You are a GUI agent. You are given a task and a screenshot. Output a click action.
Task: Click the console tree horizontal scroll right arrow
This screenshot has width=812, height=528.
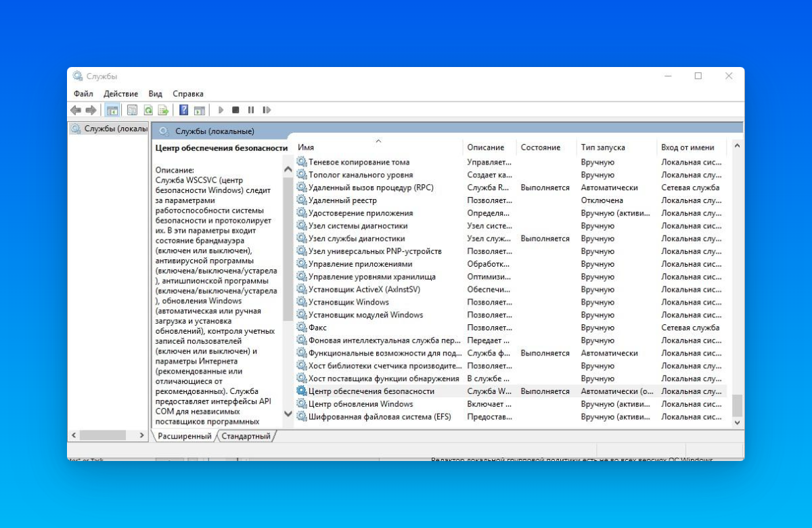click(142, 436)
